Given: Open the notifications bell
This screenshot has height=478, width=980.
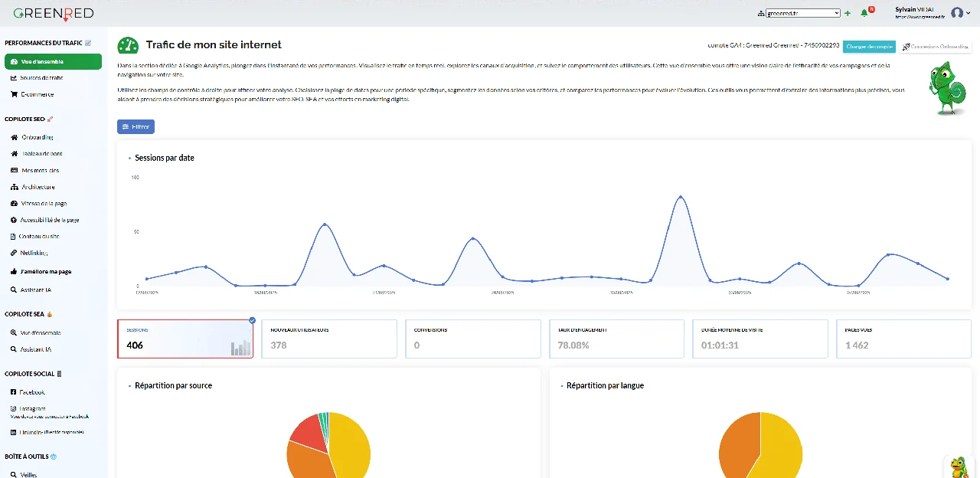Looking at the screenshot, I should [x=864, y=13].
